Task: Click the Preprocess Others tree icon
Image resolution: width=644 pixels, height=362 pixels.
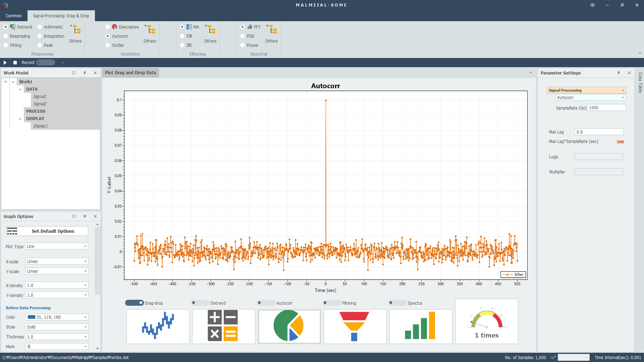Action: (x=77, y=30)
